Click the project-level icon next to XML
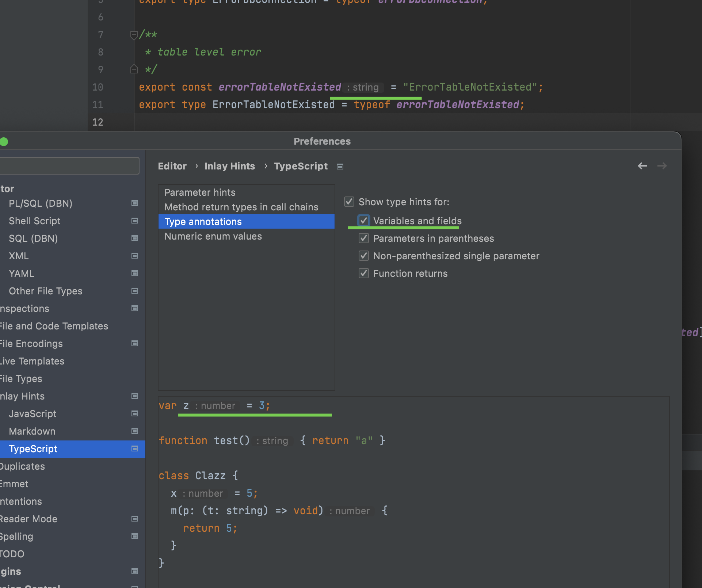Viewport: 702px width, 588px height. click(135, 256)
